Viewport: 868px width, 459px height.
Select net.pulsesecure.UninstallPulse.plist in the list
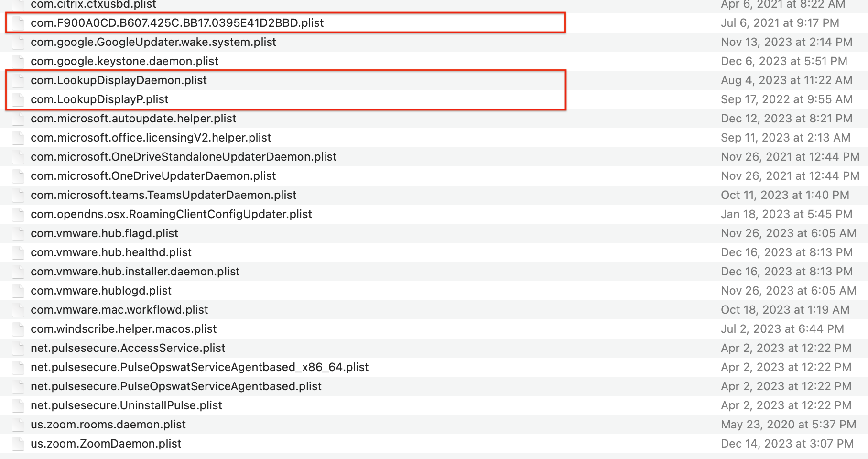point(126,405)
